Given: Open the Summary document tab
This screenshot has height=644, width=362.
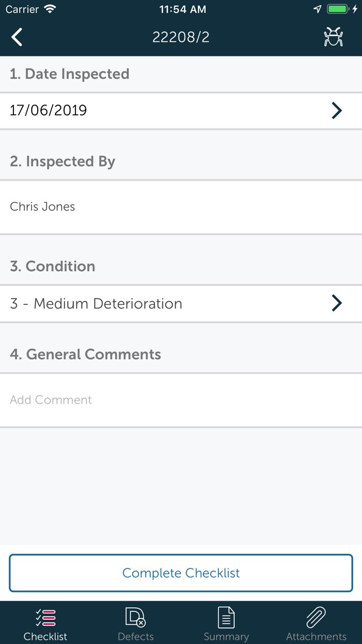Looking at the screenshot, I should [226, 624].
